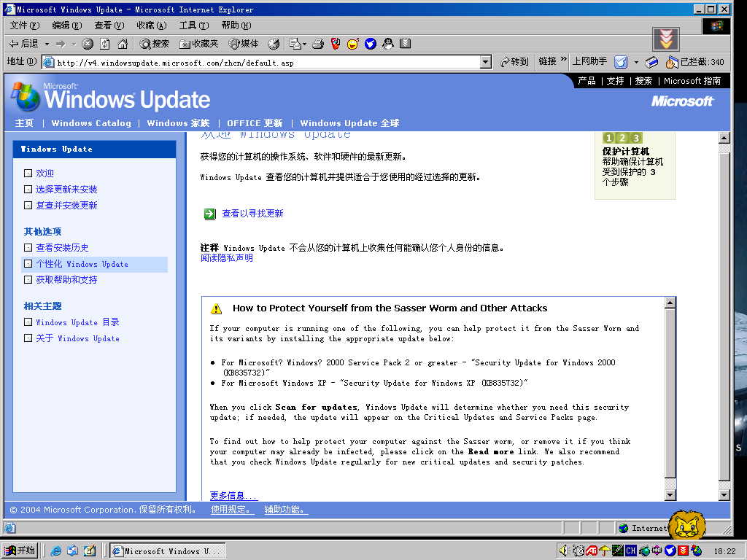Open 获取帮助和支持 in the sidebar
747x560 pixels.
click(x=66, y=280)
